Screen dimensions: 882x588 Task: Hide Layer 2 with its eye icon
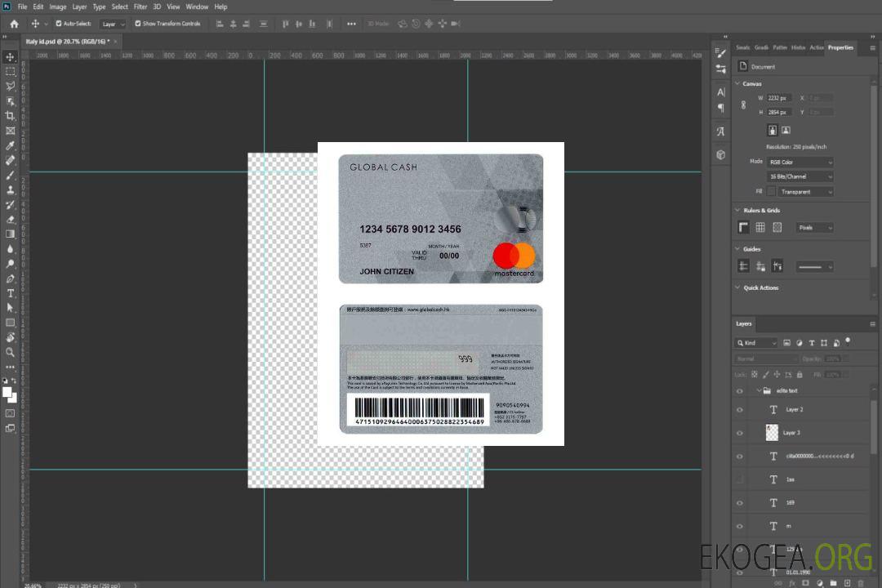click(740, 410)
